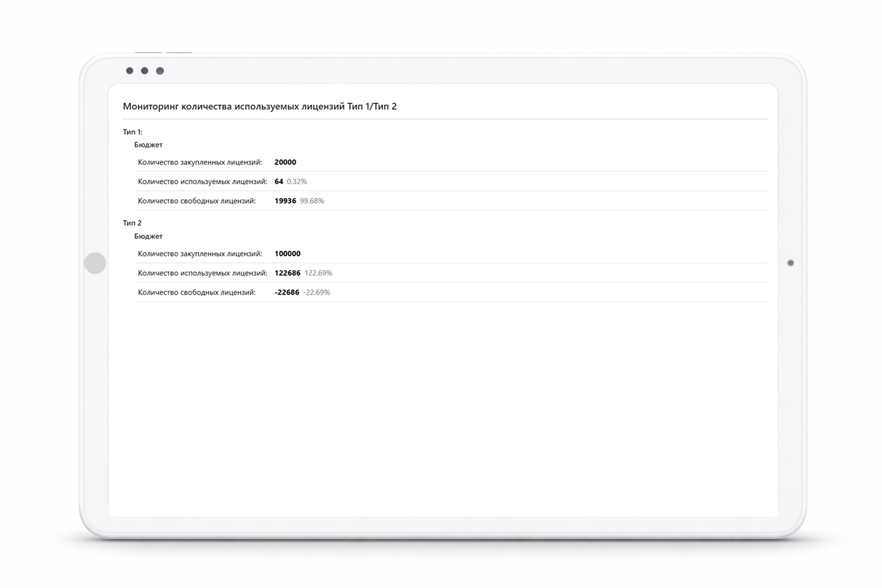Click the 0.32% usage percentage
882x588 pixels.
(297, 181)
